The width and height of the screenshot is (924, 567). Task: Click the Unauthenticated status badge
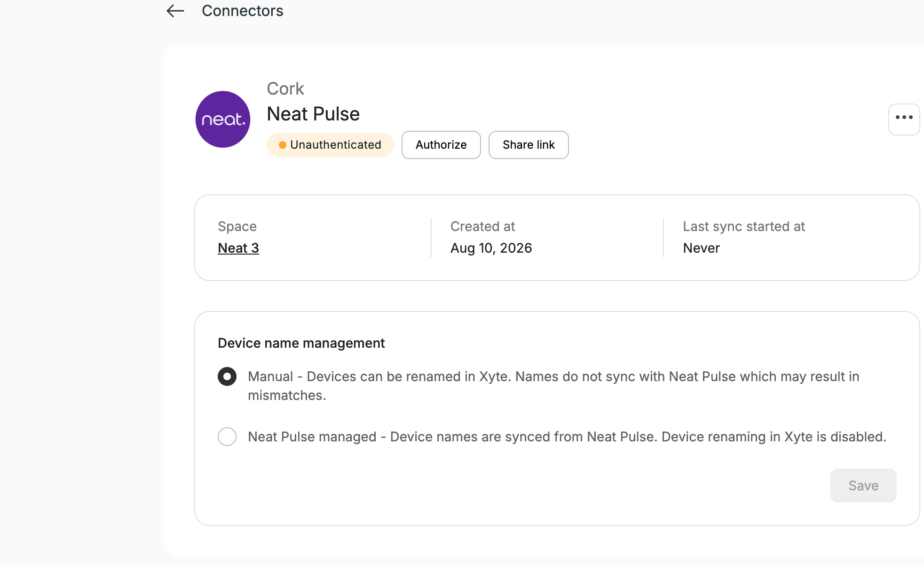[330, 145]
